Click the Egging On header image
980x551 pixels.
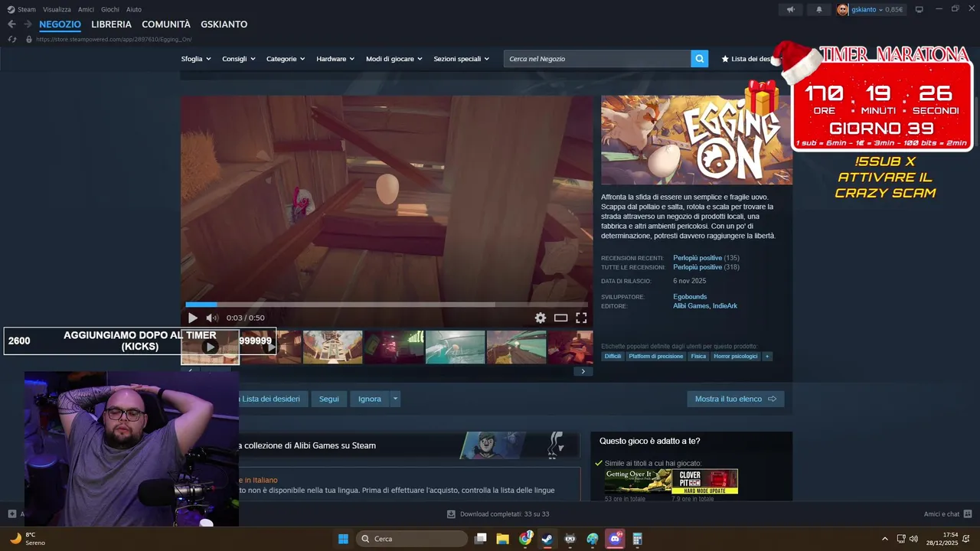(697, 140)
